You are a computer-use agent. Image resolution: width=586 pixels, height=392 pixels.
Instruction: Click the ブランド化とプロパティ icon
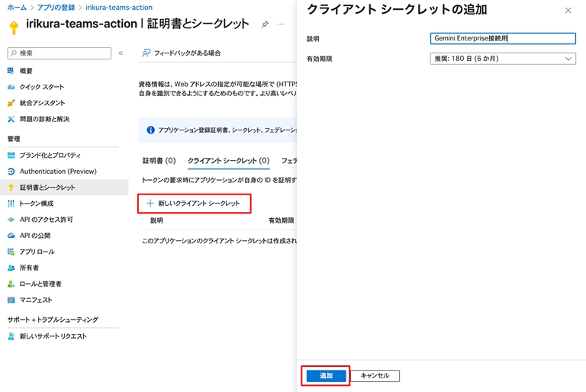(11, 155)
